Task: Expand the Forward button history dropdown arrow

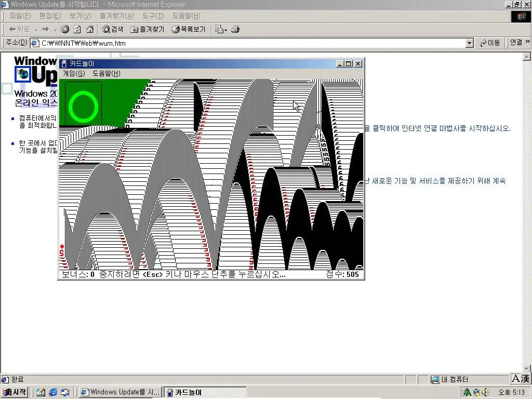Action: coord(55,30)
